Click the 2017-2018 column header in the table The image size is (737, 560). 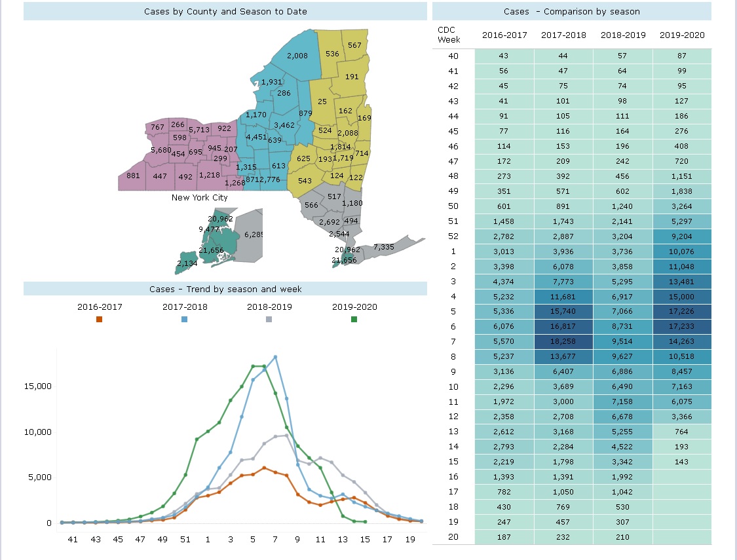[x=563, y=35]
